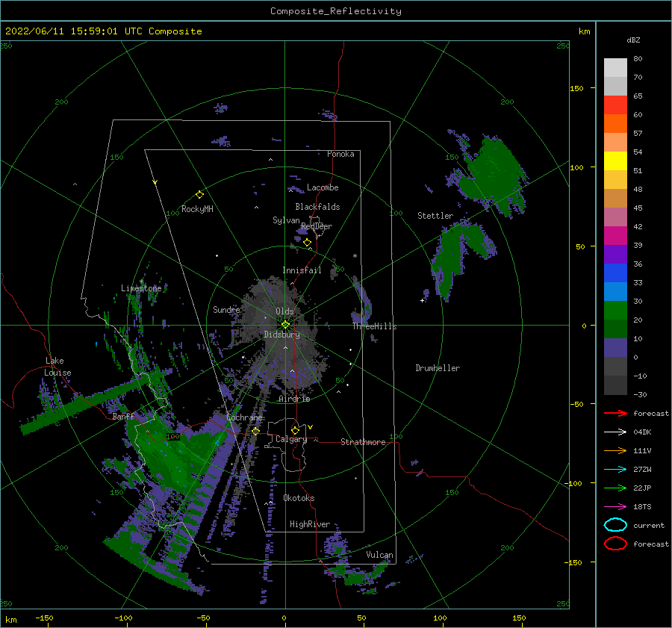Click the Calgary city label
672x628 pixels.
tap(291, 439)
